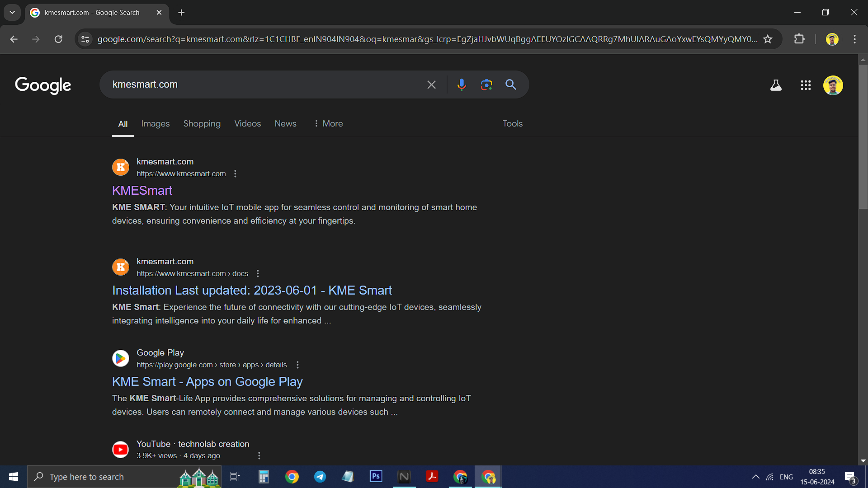
Task: Click play.google.com store apps details URL
Action: (212, 365)
